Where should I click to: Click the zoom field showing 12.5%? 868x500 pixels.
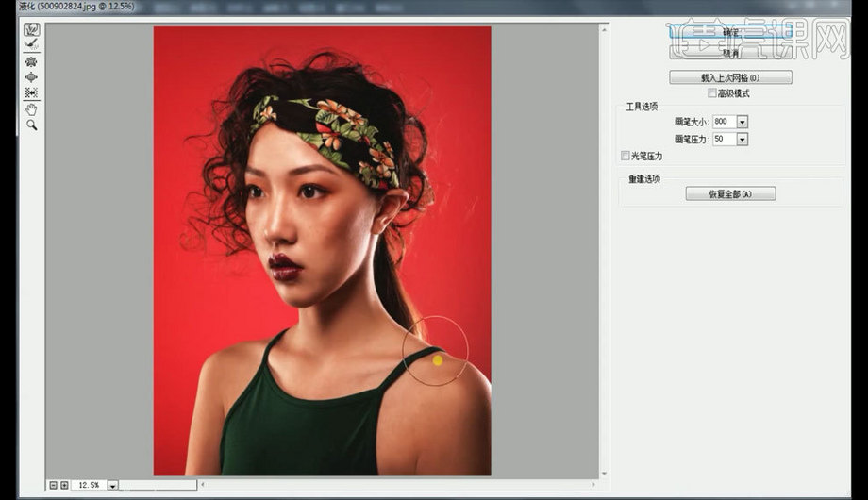pos(89,485)
